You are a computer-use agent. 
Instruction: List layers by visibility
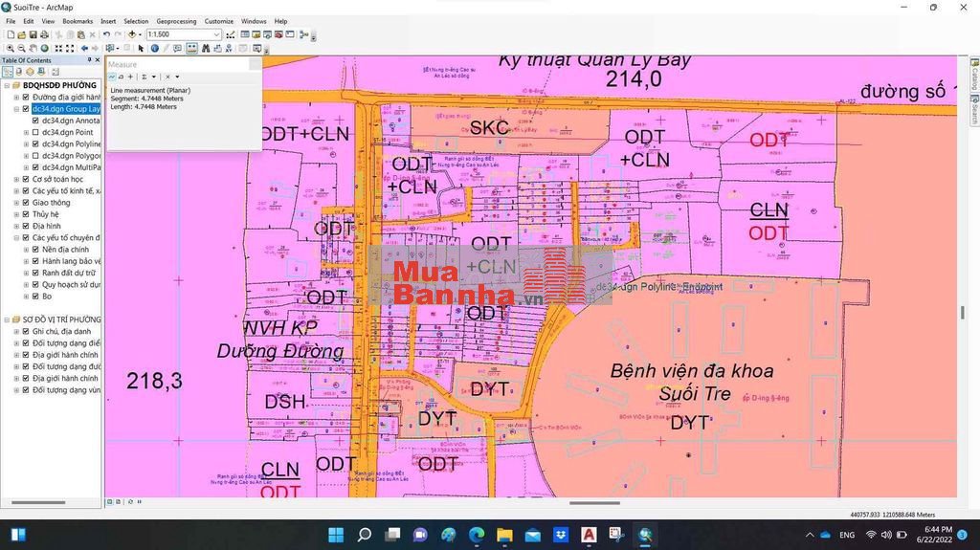coord(30,72)
